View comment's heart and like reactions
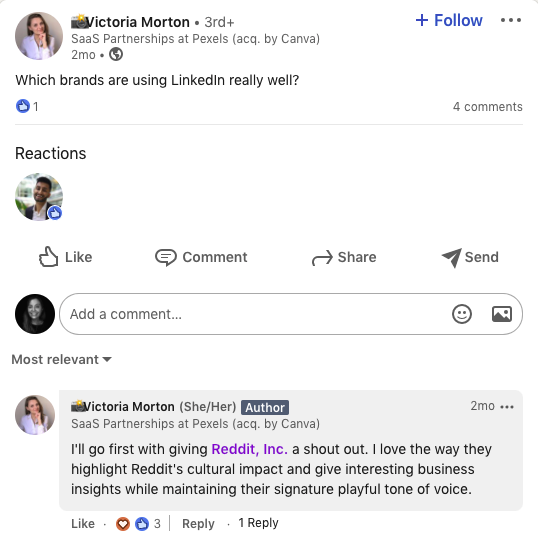Image resolution: width=538 pixels, height=542 pixels. coord(138,524)
